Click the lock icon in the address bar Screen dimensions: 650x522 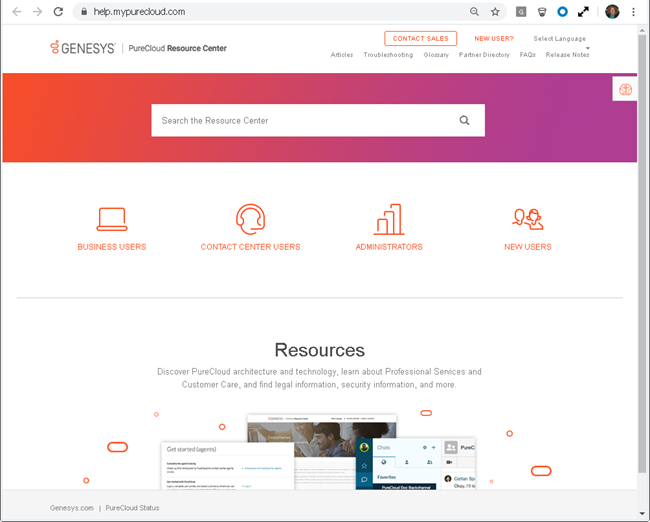point(84,12)
